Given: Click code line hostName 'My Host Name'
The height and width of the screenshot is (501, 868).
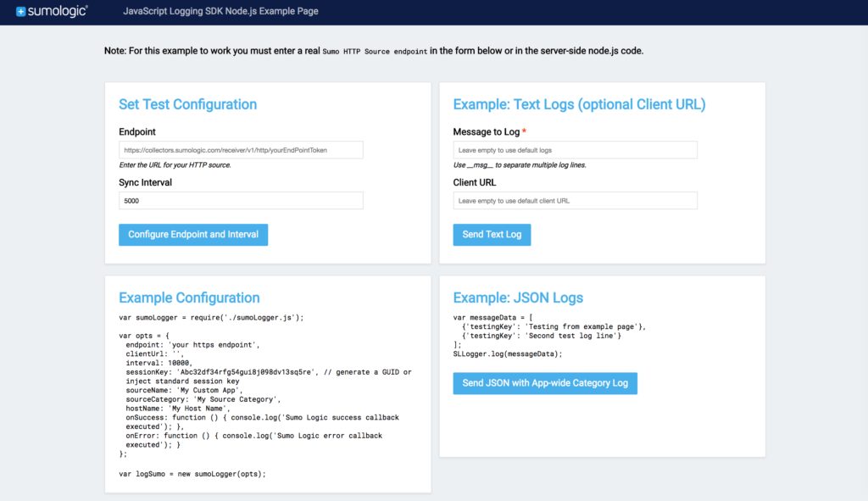Looking at the screenshot, I should pyautogui.click(x=178, y=409).
